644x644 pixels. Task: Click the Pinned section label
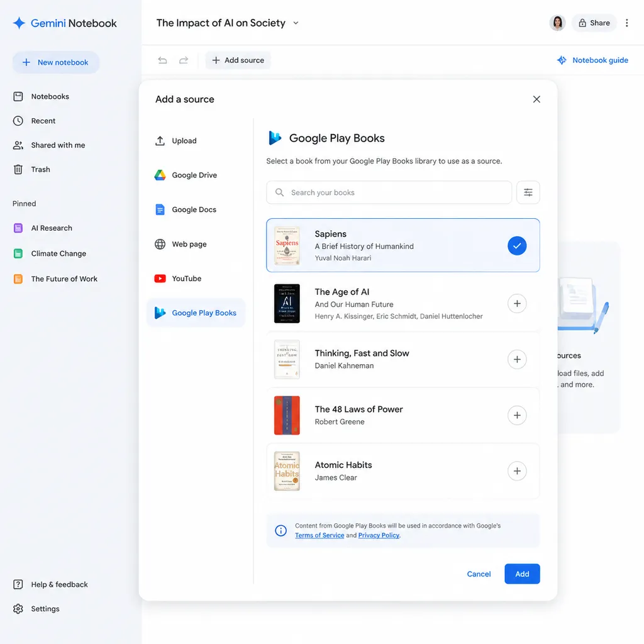pos(25,204)
